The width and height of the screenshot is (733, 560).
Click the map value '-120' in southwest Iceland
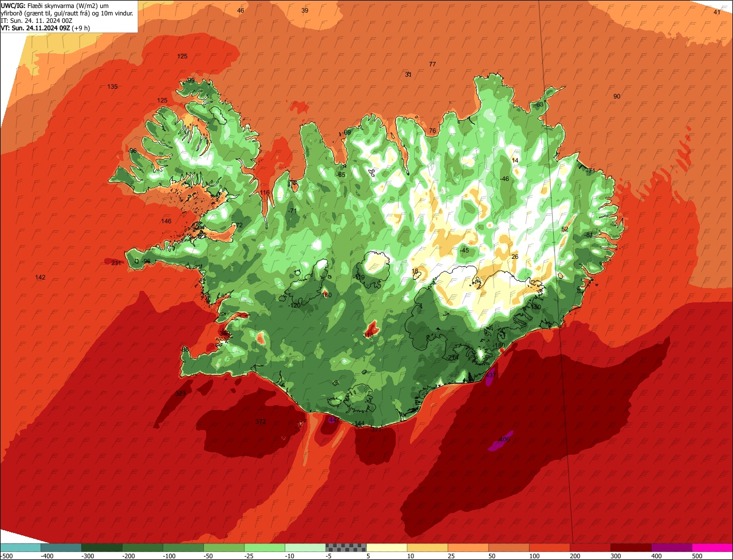294,305
